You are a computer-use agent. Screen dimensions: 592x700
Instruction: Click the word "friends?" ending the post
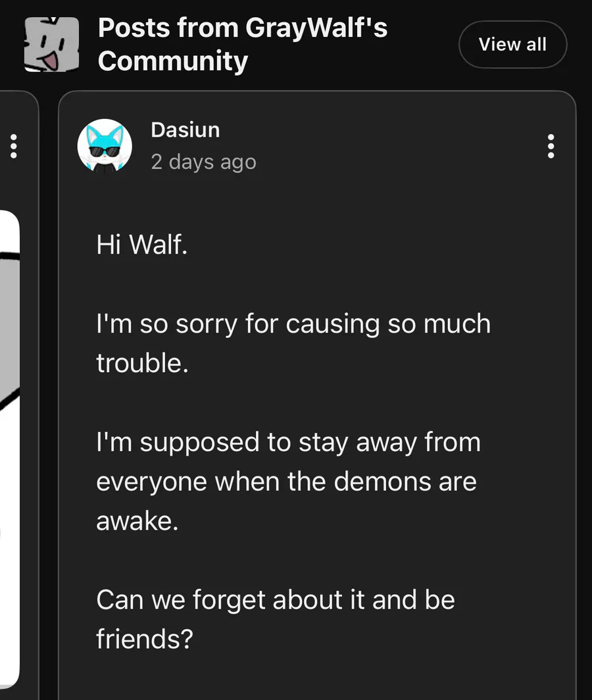[144, 640]
